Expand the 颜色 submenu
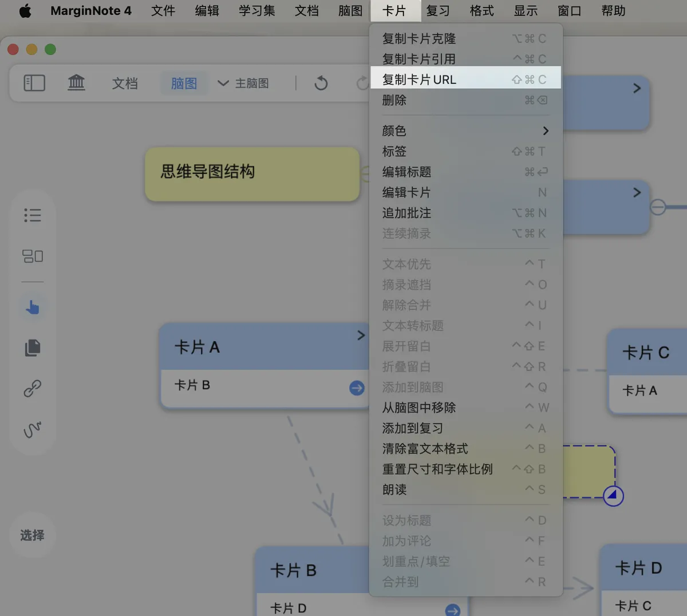The width and height of the screenshot is (687, 616). point(465,131)
